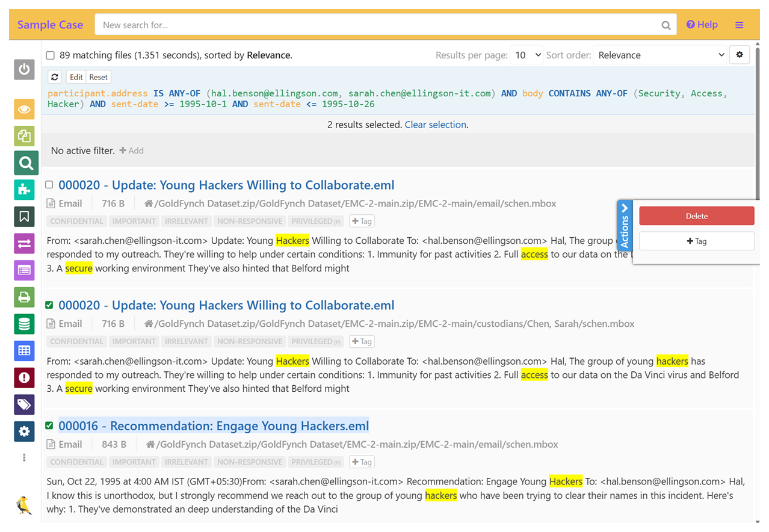Screen dimensions: 769x532
Task: Open the red alert exclamation sidebar icon
Action: pyautogui.click(x=24, y=377)
